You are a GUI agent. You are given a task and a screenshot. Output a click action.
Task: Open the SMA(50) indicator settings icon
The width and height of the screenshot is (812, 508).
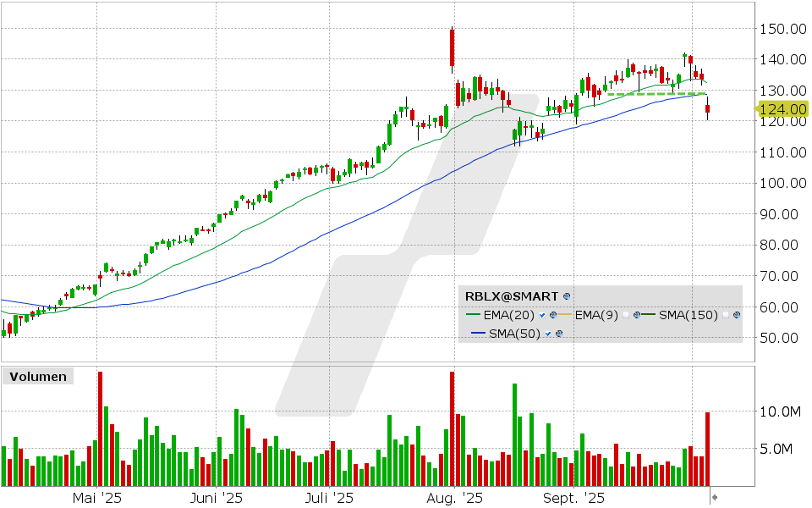(x=559, y=332)
